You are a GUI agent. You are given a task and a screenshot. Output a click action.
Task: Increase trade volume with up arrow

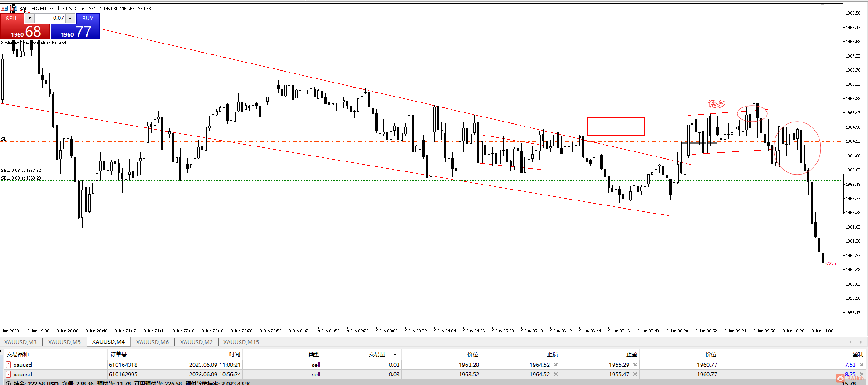[x=70, y=18]
